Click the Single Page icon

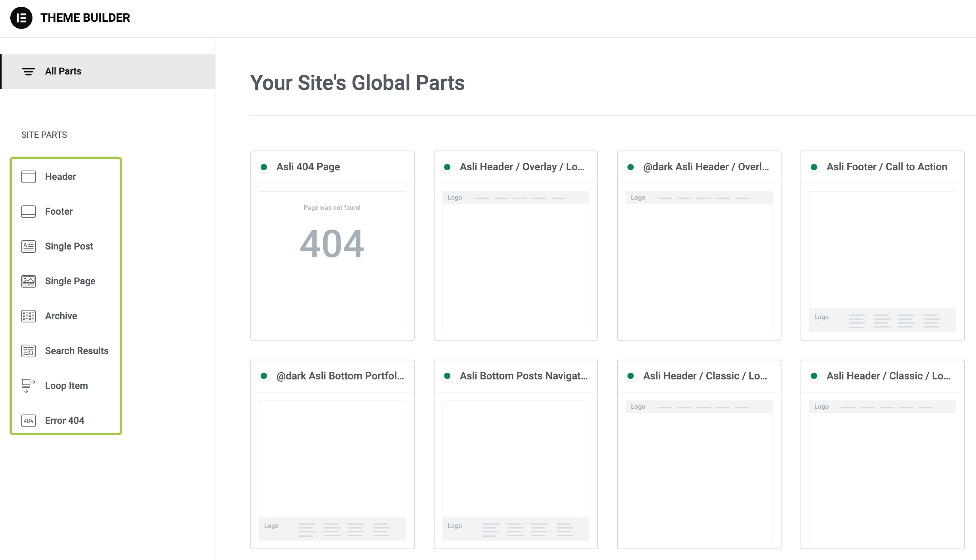tap(28, 281)
